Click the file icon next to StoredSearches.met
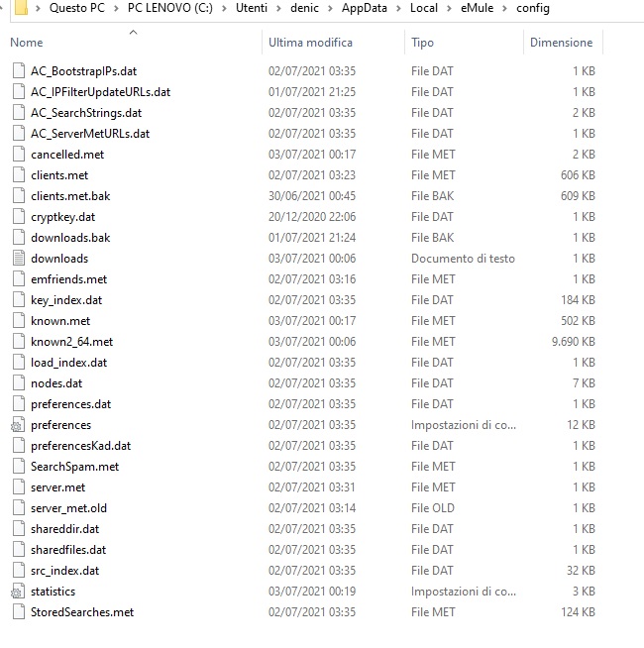644x648 pixels. 19,611
